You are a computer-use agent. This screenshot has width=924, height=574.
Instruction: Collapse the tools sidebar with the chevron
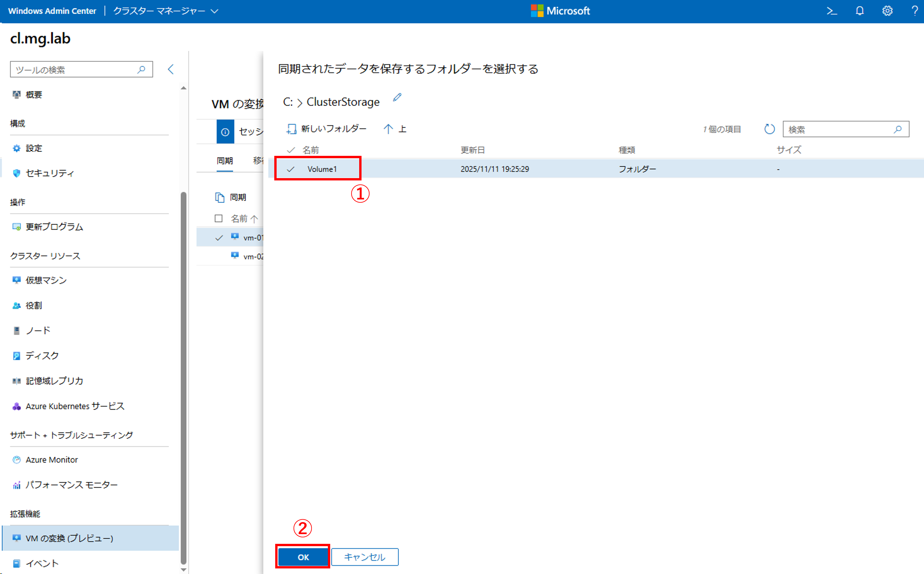click(x=171, y=69)
